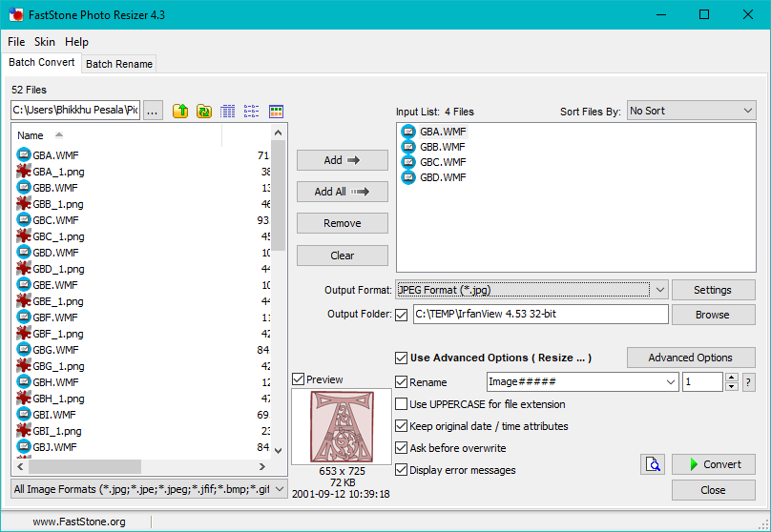771x532 pixels.
Task: Open the Skin menu
Action: pos(45,42)
